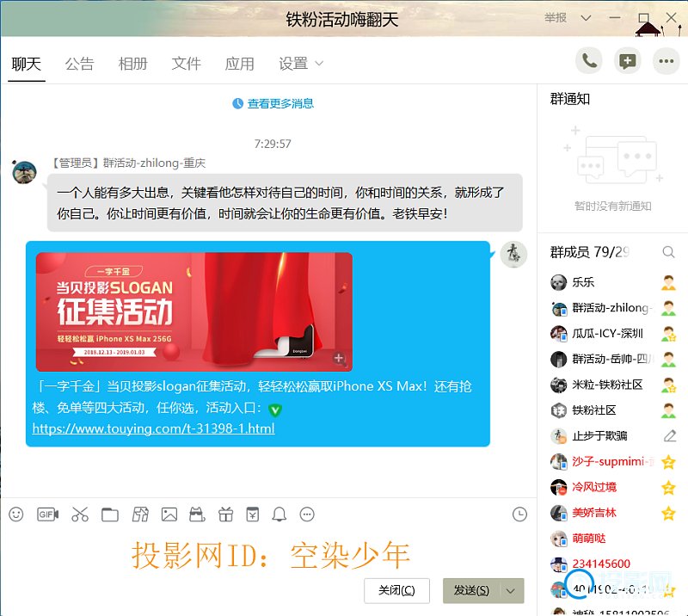Switch to the 聊天 tab

click(27, 65)
